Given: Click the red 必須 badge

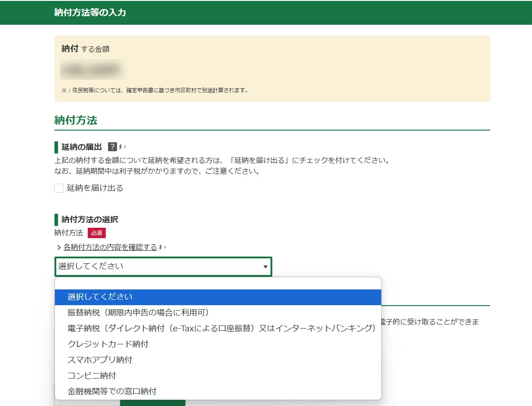Looking at the screenshot, I should pyautogui.click(x=97, y=233).
